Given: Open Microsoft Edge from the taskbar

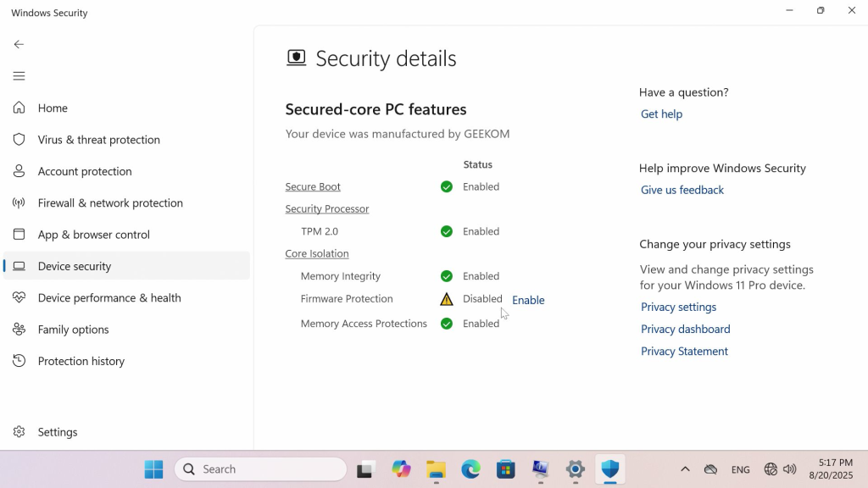Looking at the screenshot, I should (x=470, y=469).
